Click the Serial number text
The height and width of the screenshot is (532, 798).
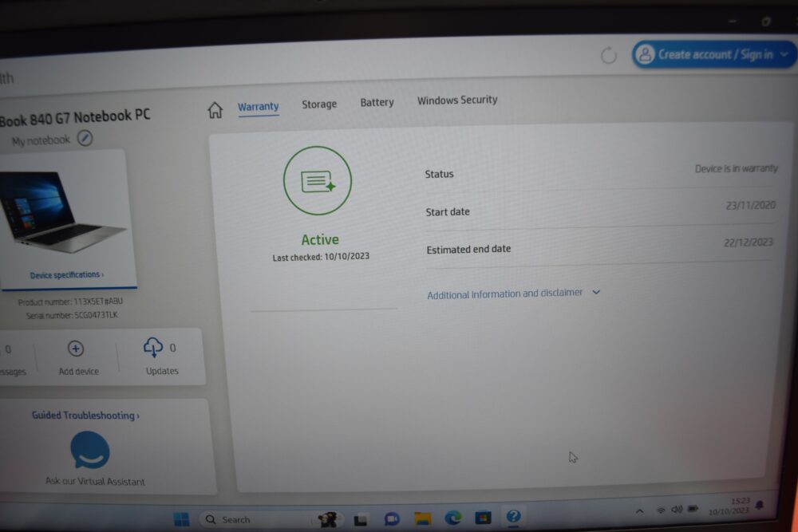pos(72,315)
